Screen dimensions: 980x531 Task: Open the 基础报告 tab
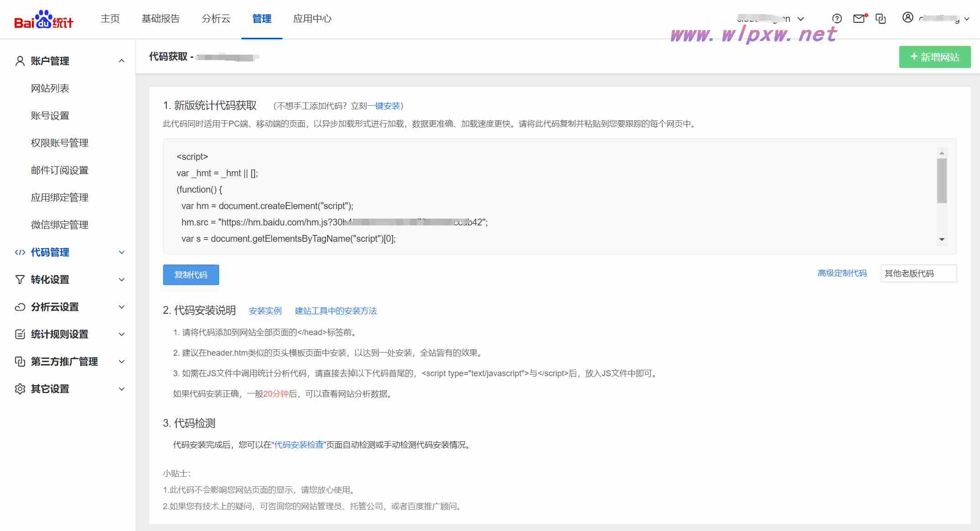161,19
